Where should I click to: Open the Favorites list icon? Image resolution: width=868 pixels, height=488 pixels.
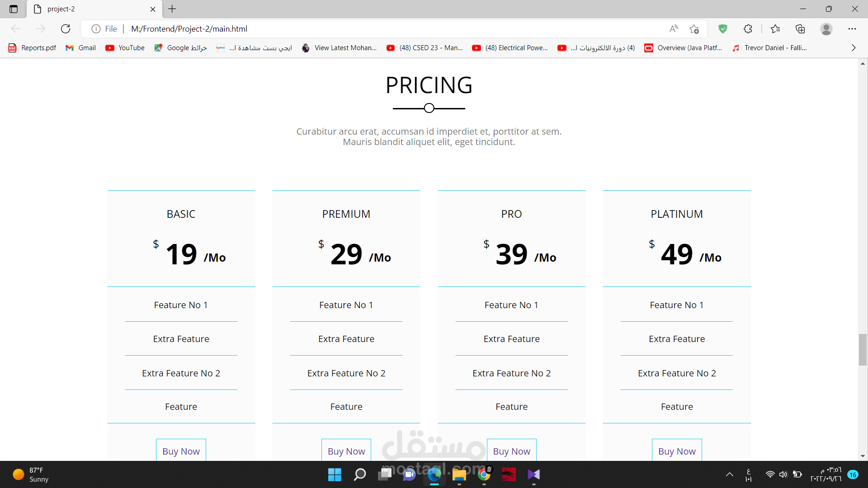coord(775,29)
